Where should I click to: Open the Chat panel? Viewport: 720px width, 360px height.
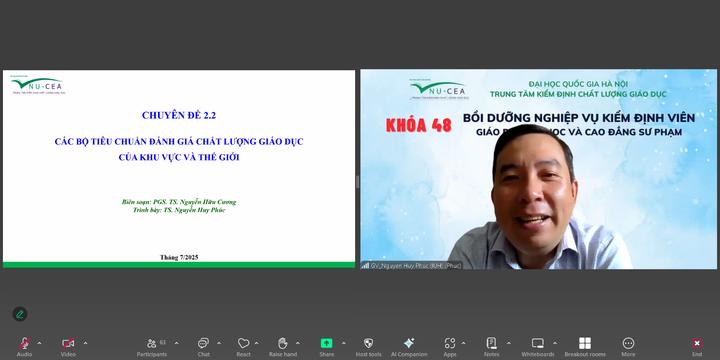[x=203, y=347]
